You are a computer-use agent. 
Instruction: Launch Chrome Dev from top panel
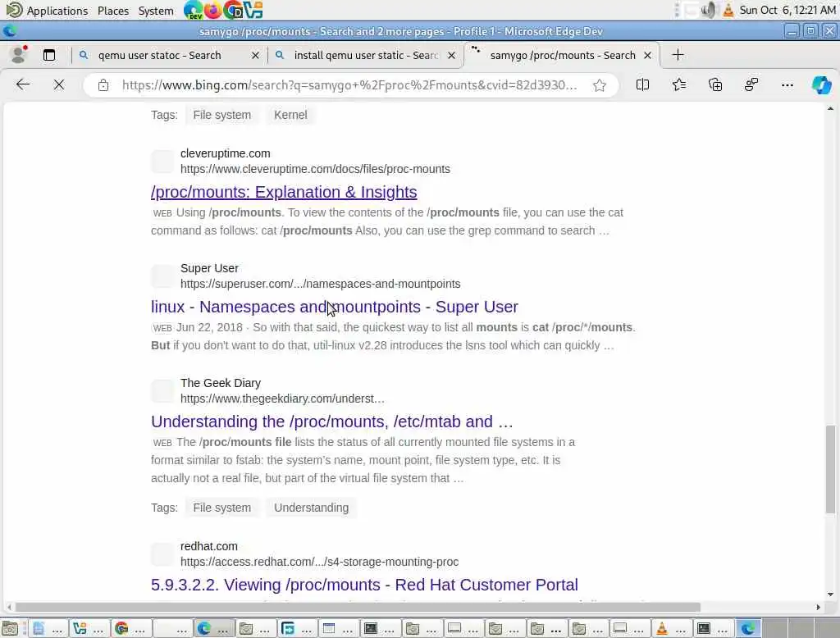pyautogui.click(x=233, y=10)
